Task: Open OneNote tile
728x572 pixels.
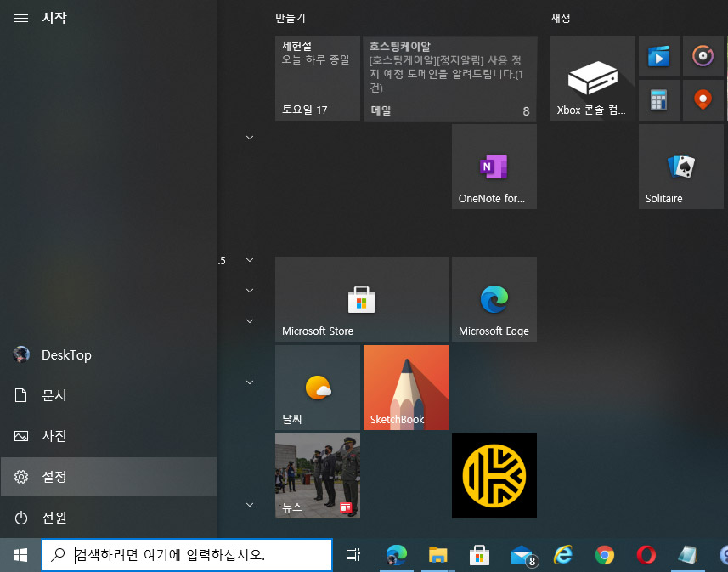Action: click(494, 167)
